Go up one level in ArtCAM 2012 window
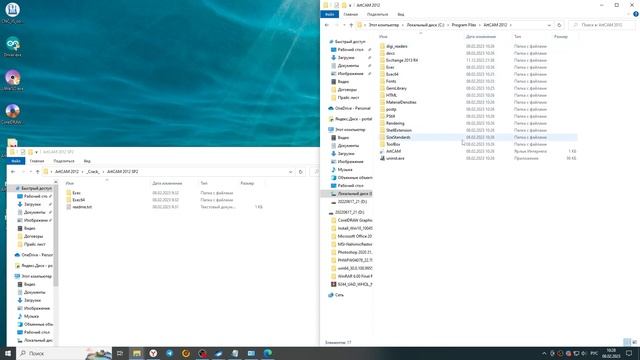Viewport: 640px width, 360px height. (x=351, y=25)
